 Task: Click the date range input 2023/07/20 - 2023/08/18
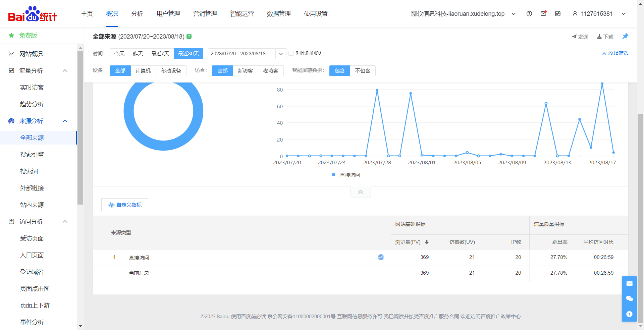[x=241, y=54]
